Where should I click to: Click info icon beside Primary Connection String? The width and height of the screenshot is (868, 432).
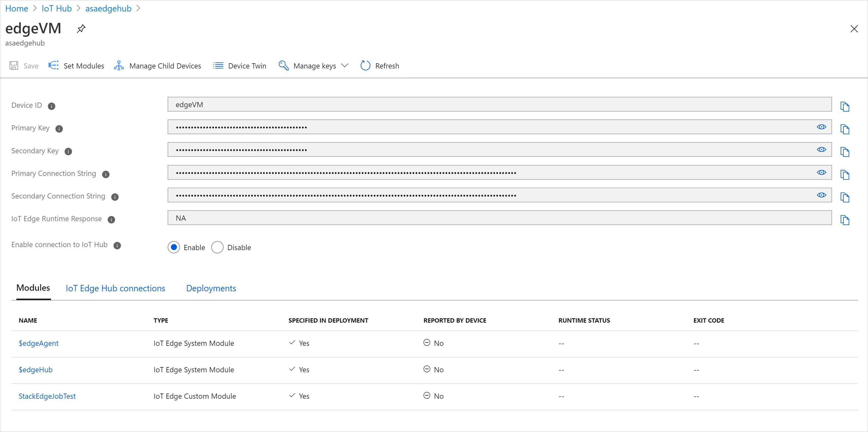click(106, 174)
